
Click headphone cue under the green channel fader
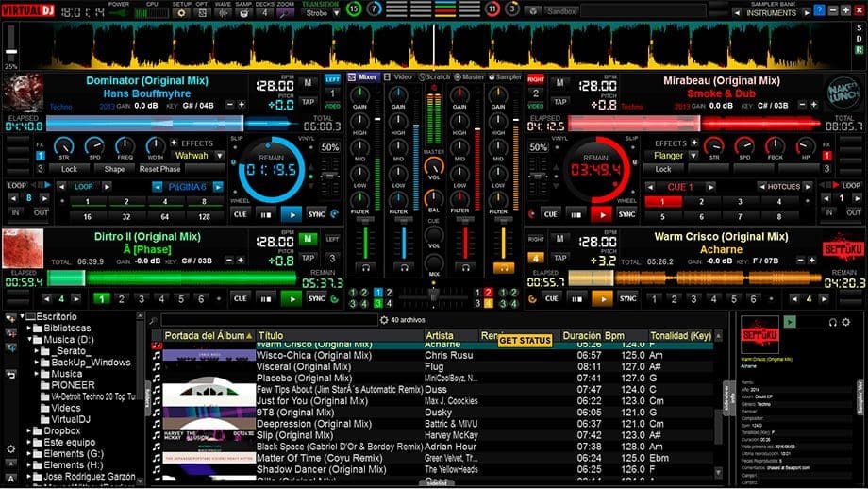[365, 267]
